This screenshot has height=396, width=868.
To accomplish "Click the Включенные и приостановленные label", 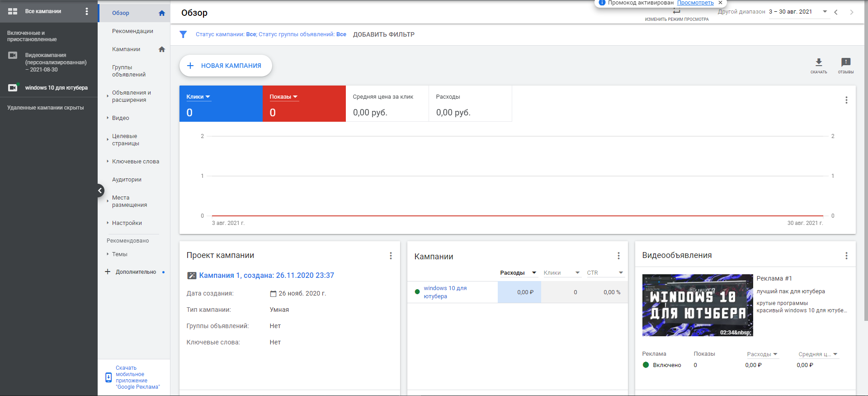I will click(32, 36).
